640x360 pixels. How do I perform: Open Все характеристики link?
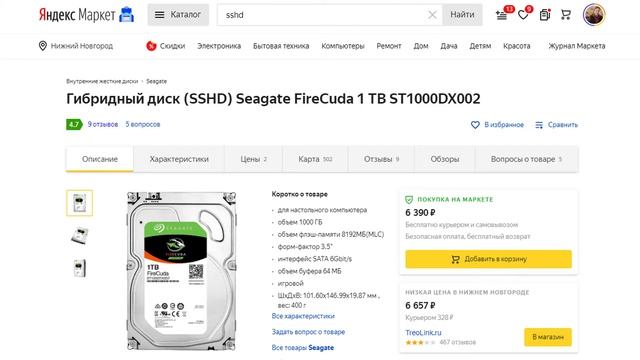303,316
